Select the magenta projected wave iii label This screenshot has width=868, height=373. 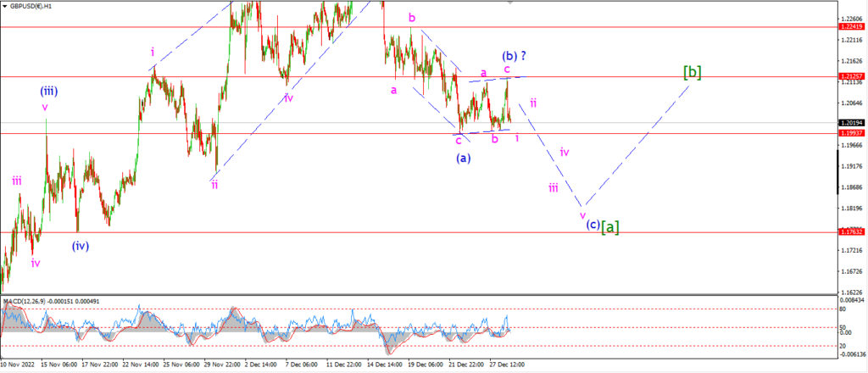tap(553, 189)
